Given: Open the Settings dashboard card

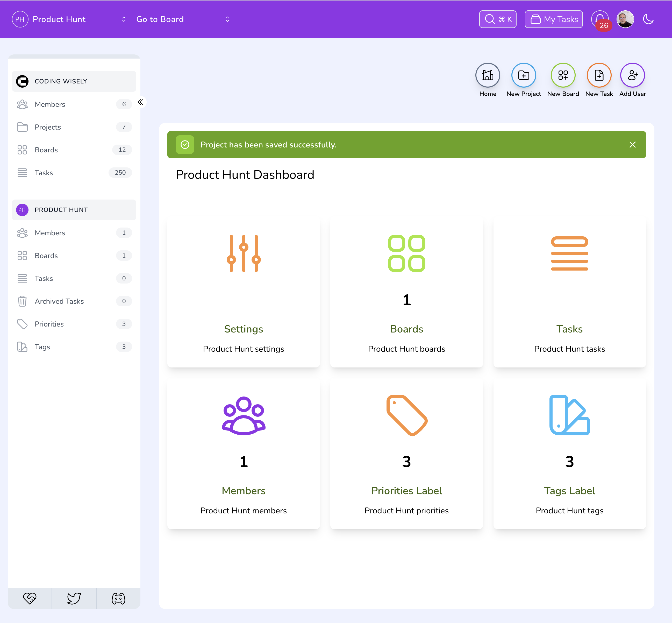Looking at the screenshot, I should coord(243,292).
